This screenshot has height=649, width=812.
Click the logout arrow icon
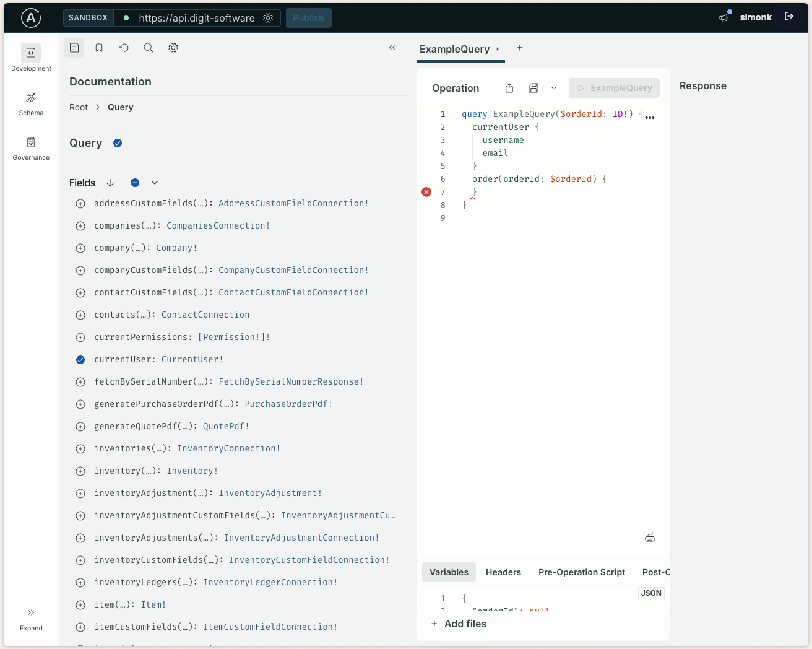point(789,17)
